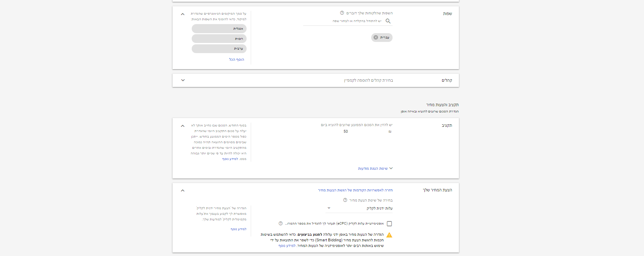The width and height of the screenshot is (644, 256).
Task: Open help icon next to eCPC option
Action: (x=280, y=224)
